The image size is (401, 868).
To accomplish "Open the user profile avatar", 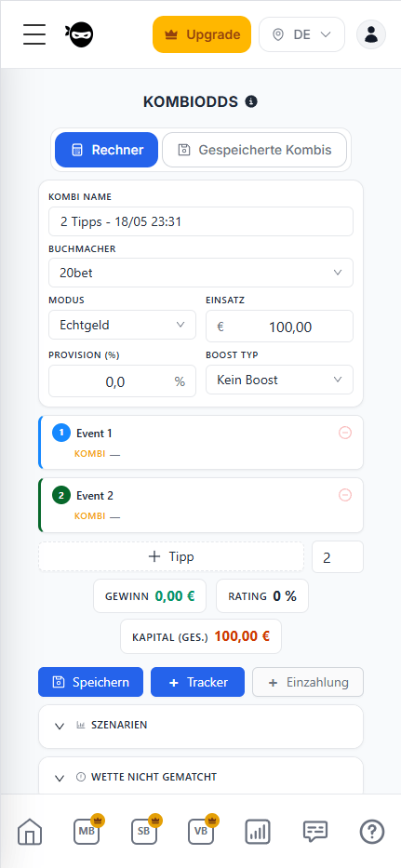I will coord(371,34).
